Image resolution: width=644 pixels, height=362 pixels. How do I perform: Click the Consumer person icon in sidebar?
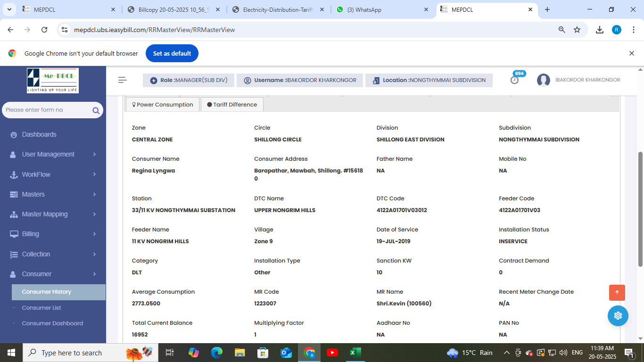pyautogui.click(x=14, y=274)
